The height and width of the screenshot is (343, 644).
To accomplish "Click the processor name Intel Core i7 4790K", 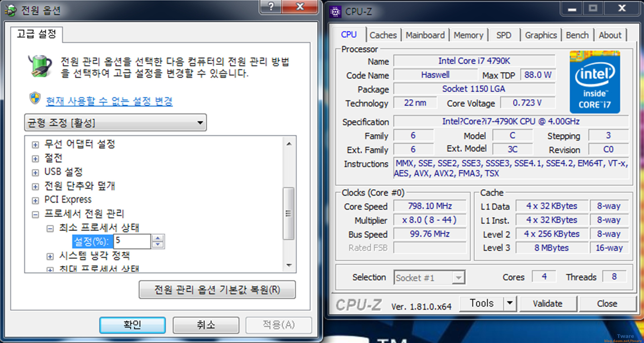I will tap(474, 61).
